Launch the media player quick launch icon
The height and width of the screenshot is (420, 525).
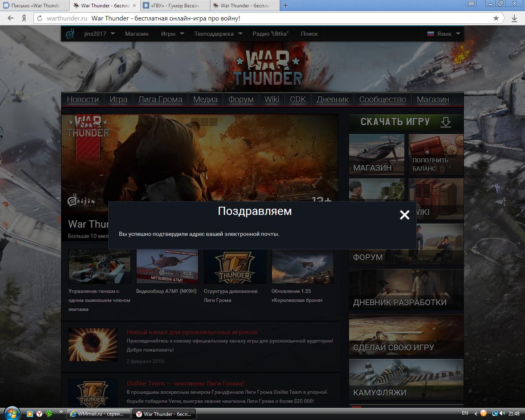[x=30, y=414]
